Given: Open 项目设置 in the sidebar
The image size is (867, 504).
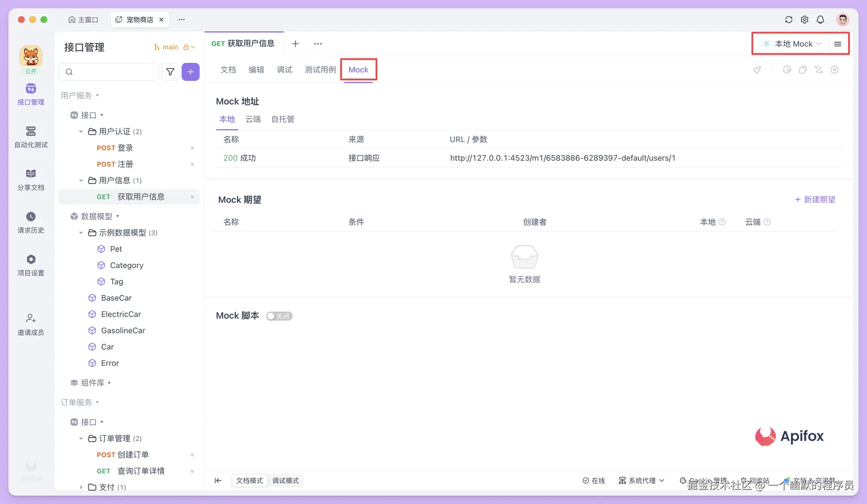Looking at the screenshot, I should pos(31,265).
